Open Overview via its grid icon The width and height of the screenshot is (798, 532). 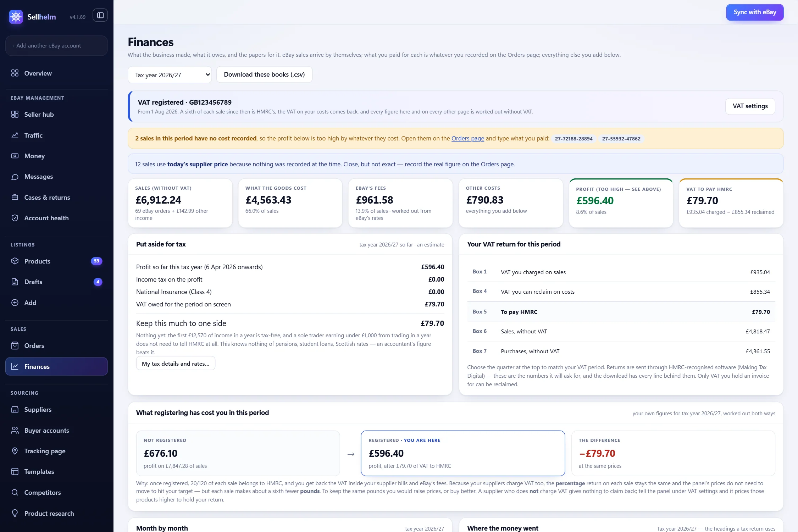[x=15, y=73]
